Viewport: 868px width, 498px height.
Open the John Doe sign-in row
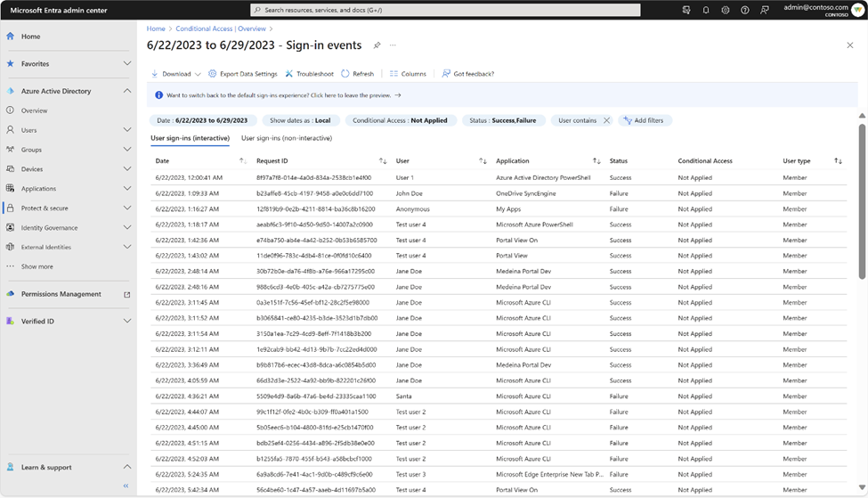coord(499,193)
